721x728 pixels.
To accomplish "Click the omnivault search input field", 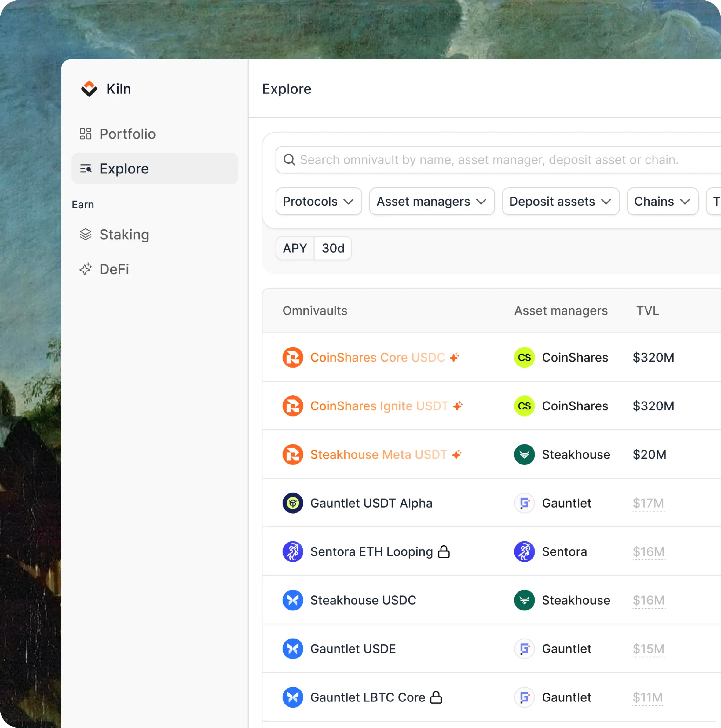I will (x=490, y=160).
